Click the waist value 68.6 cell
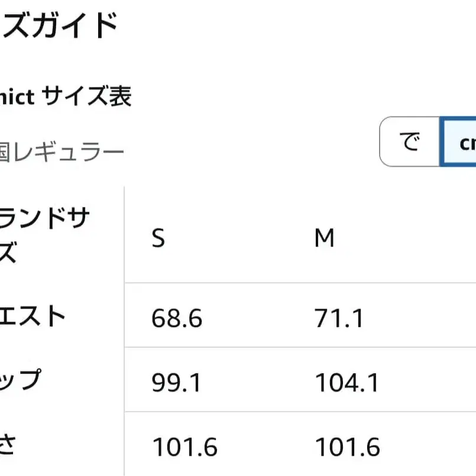The image size is (476, 476). (177, 318)
